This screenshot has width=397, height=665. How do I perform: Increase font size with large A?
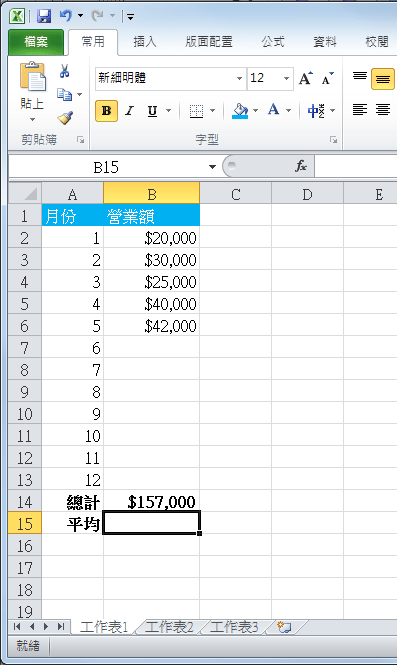coord(305,78)
